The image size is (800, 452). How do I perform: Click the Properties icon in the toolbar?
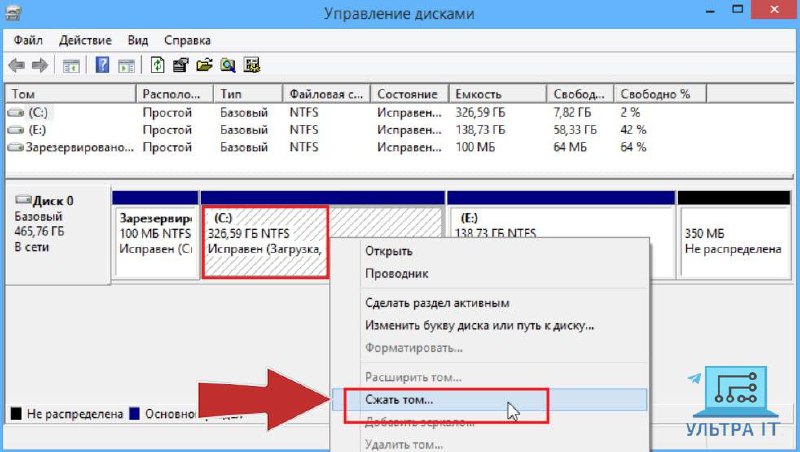(181, 66)
